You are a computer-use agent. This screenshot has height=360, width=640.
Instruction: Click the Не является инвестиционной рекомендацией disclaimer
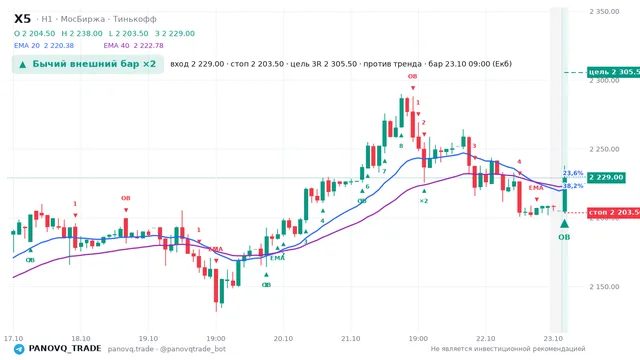[x=508, y=349]
